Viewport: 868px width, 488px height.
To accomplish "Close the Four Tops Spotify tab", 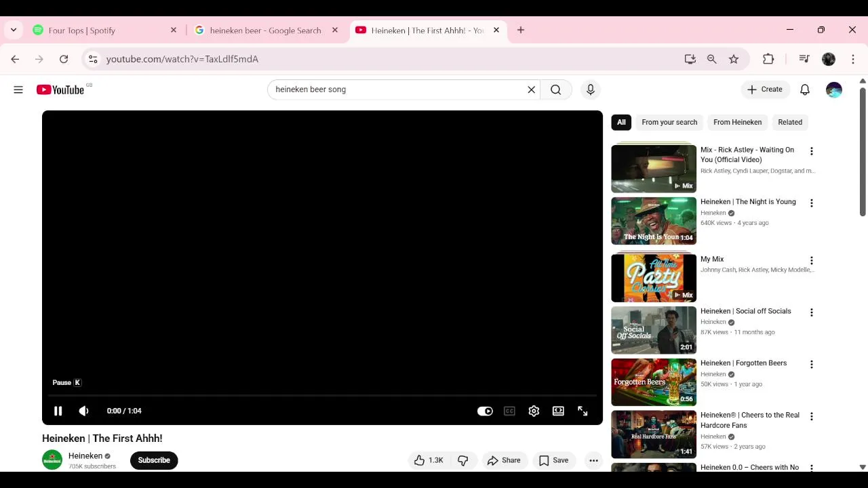I will [x=174, y=30].
